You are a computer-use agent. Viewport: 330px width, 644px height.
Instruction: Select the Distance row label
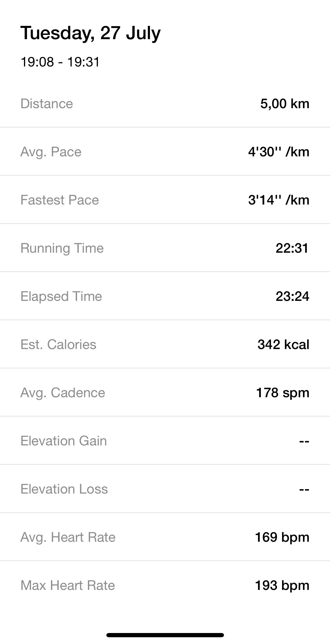47,104
